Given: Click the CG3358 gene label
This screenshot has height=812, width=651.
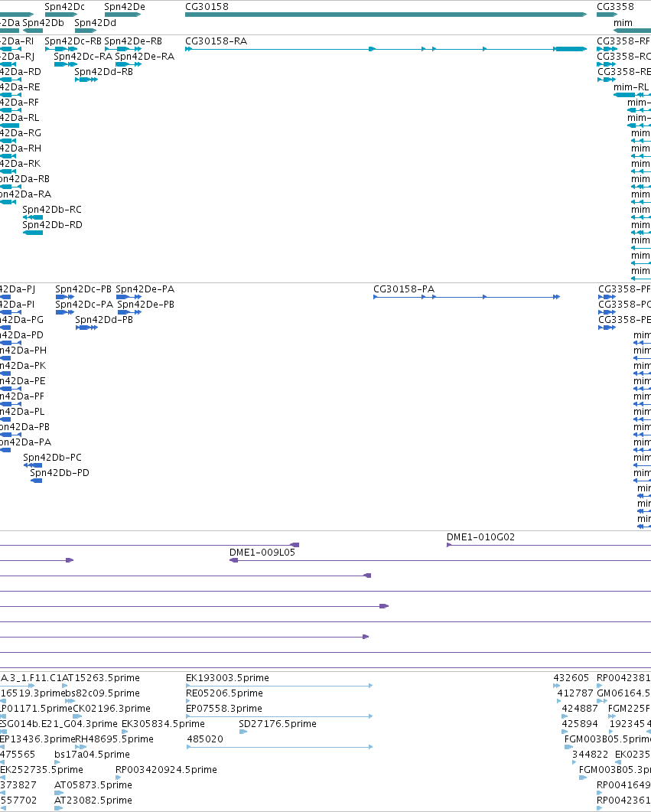Looking at the screenshot, I should tap(615, 7).
